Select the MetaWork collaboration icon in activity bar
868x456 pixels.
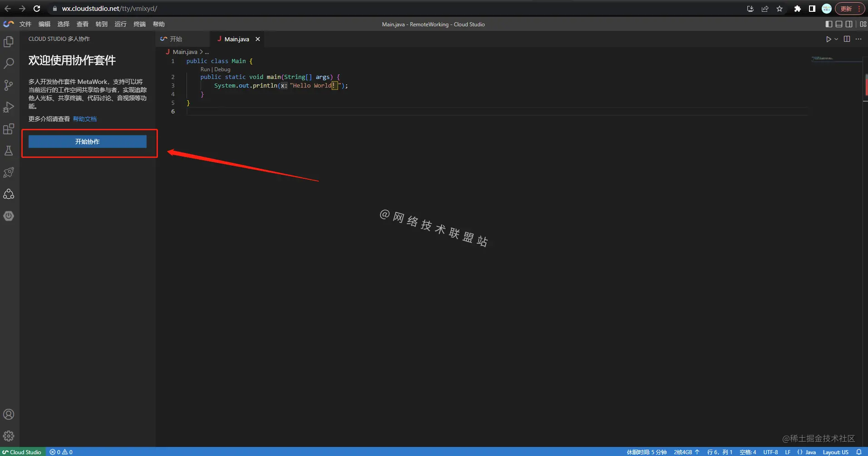coord(9,194)
